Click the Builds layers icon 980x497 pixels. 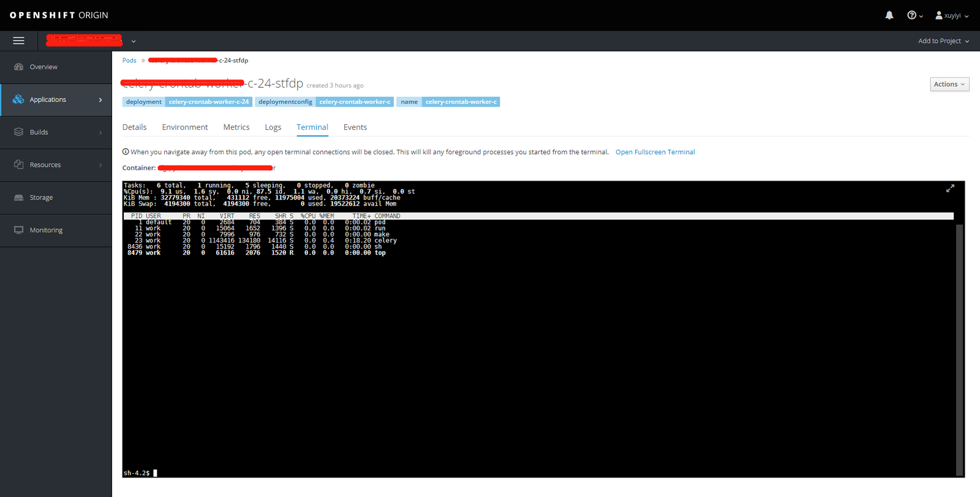click(18, 132)
